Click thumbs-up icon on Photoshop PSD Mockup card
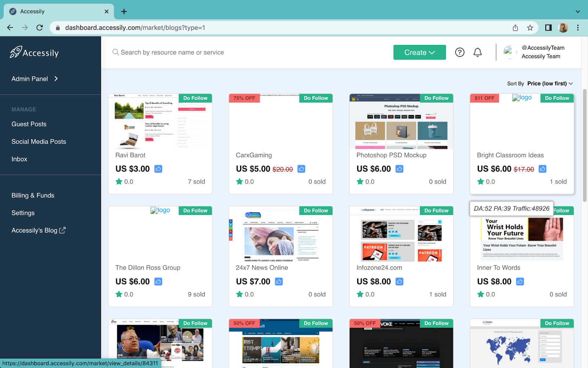 (399, 169)
